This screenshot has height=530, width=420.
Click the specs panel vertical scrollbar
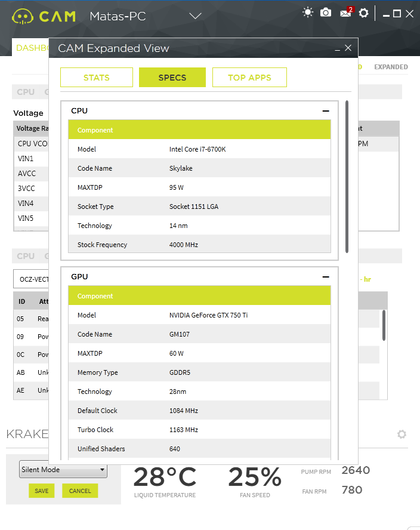(x=347, y=177)
